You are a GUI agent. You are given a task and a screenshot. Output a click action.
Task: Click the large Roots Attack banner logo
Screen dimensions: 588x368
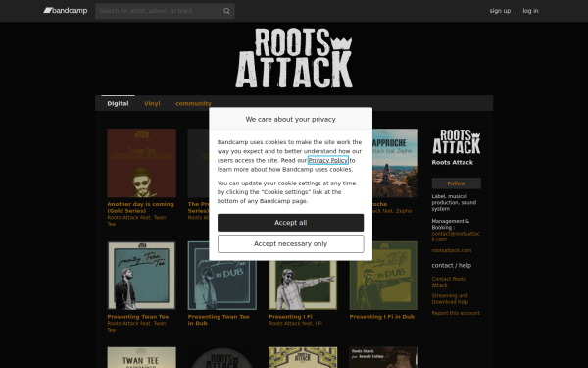tap(294, 58)
